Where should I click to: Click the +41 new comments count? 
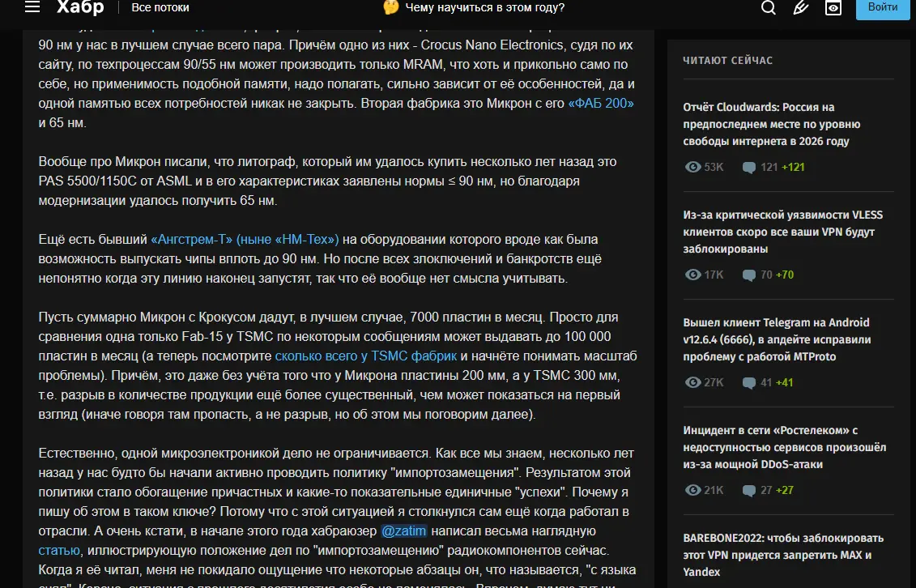pyautogui.click(x=784, y=382)
